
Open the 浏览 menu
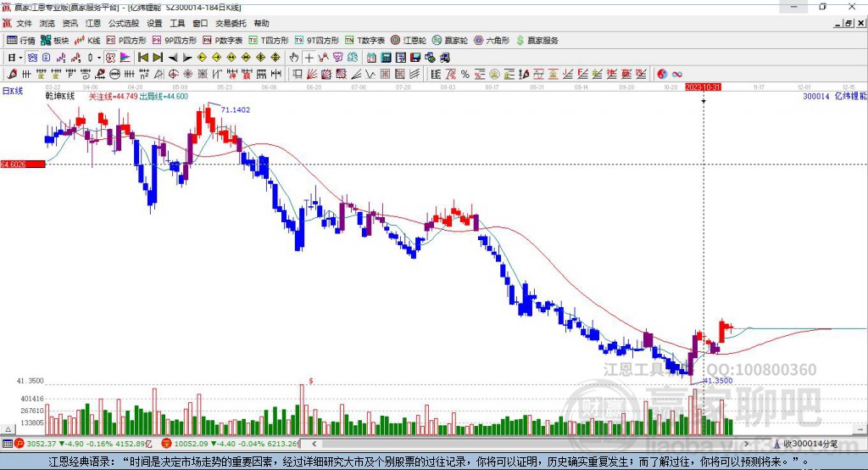[47, 23]
